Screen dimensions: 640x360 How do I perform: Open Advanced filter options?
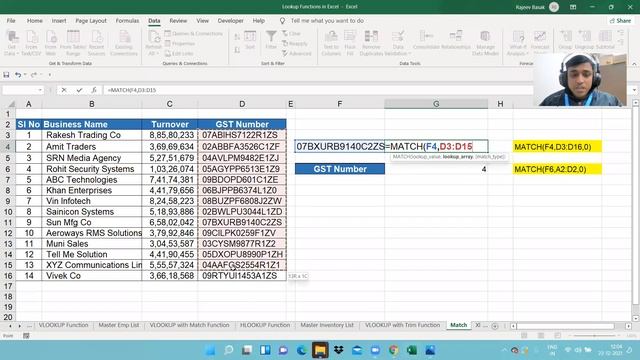[297, 53]
